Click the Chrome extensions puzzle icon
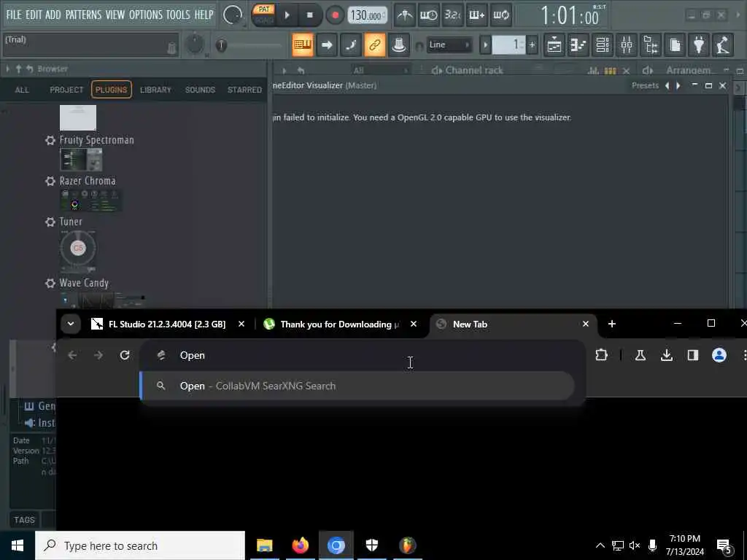The width and height of the screenshot is (747, 560). tap(601, 355)
